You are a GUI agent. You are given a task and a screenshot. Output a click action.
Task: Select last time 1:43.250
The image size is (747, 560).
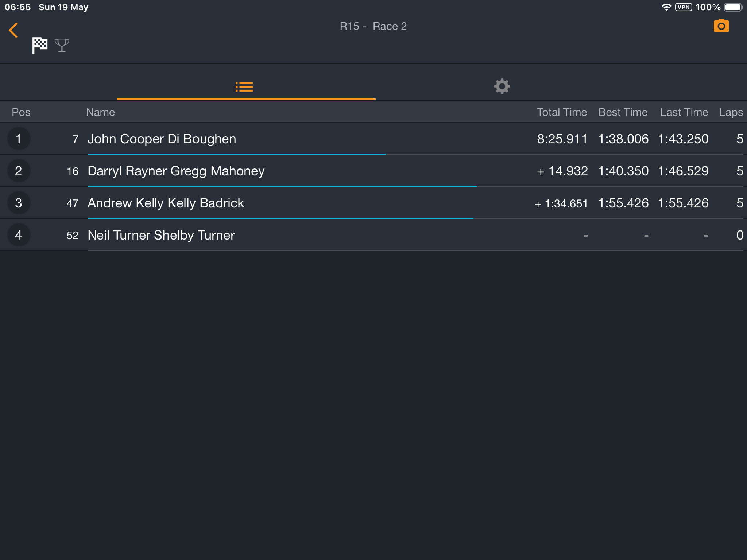coord(683,139)
